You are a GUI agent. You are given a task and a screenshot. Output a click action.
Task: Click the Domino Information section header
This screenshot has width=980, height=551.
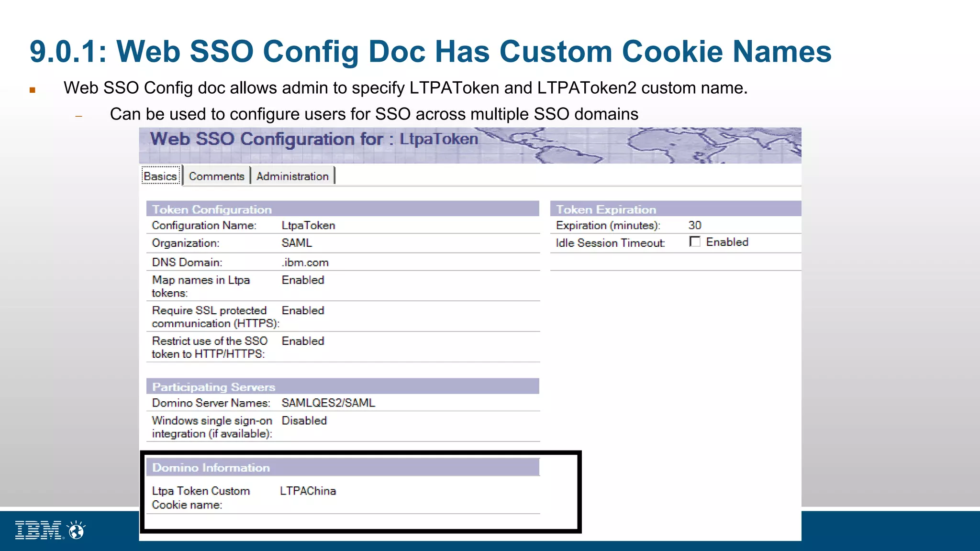click(x=343, y=467)
